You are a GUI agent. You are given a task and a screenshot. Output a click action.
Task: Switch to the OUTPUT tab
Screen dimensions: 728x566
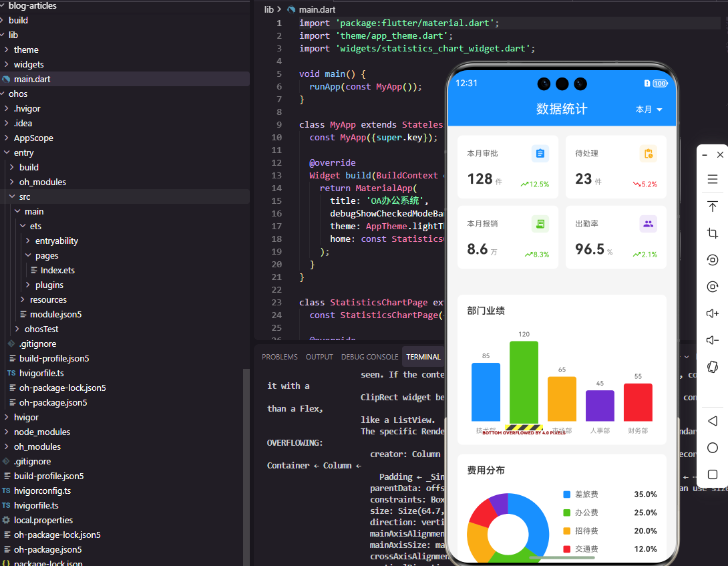[x=319, y=357]
